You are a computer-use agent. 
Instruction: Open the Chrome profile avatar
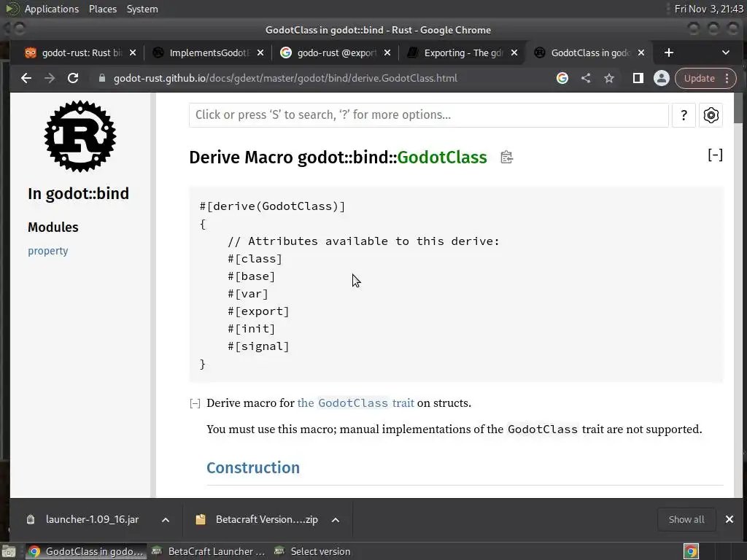click(661, 79)
